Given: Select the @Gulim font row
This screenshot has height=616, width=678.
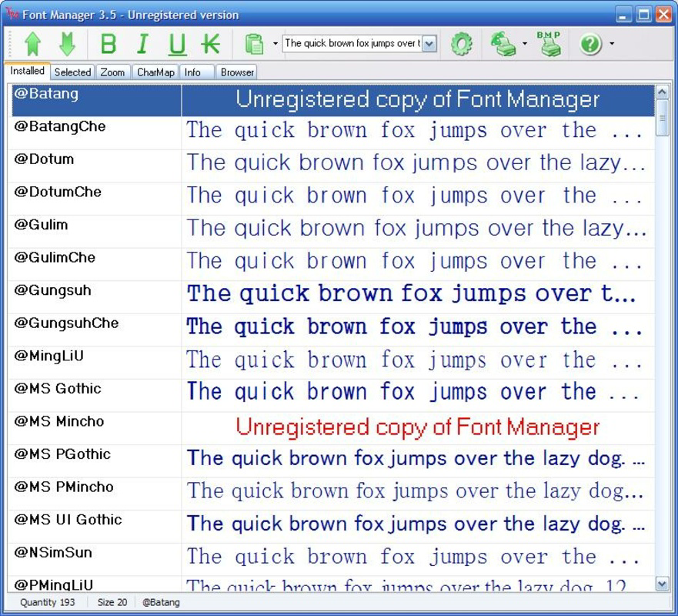Looking at the screenshot, I should [x=333, y=232].
